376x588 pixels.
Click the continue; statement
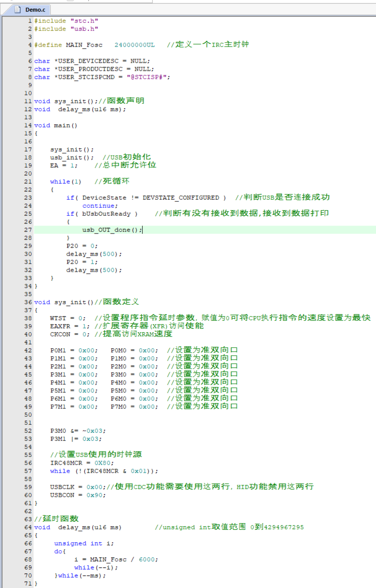100,206
